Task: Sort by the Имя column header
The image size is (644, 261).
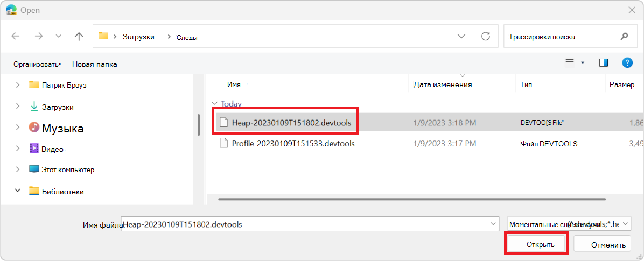Action: pos(234,85)
